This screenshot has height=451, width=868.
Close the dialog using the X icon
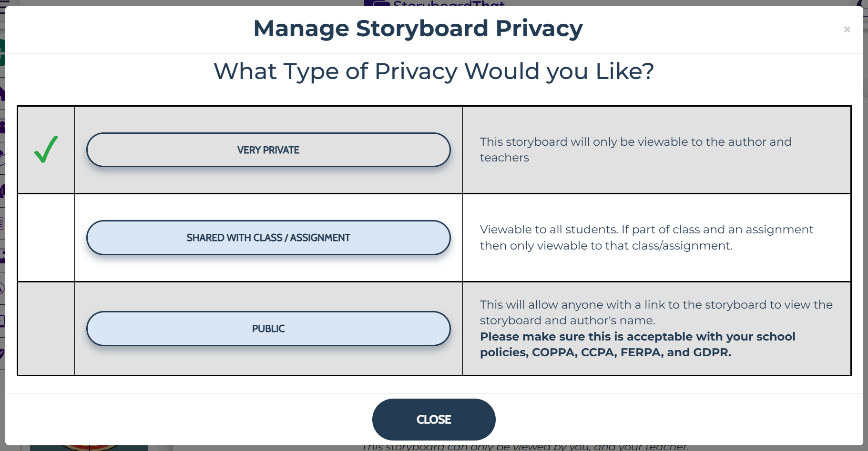pos(847,30)
